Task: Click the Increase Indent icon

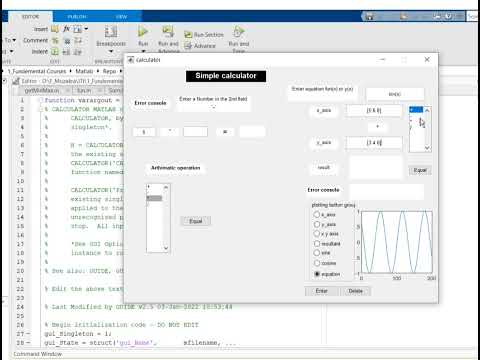Action: [66, 52]
